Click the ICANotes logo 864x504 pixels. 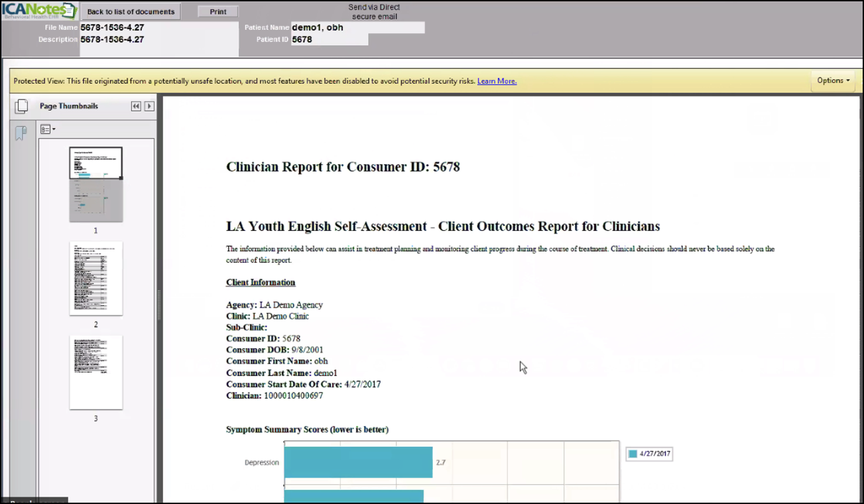coord(39,11)
